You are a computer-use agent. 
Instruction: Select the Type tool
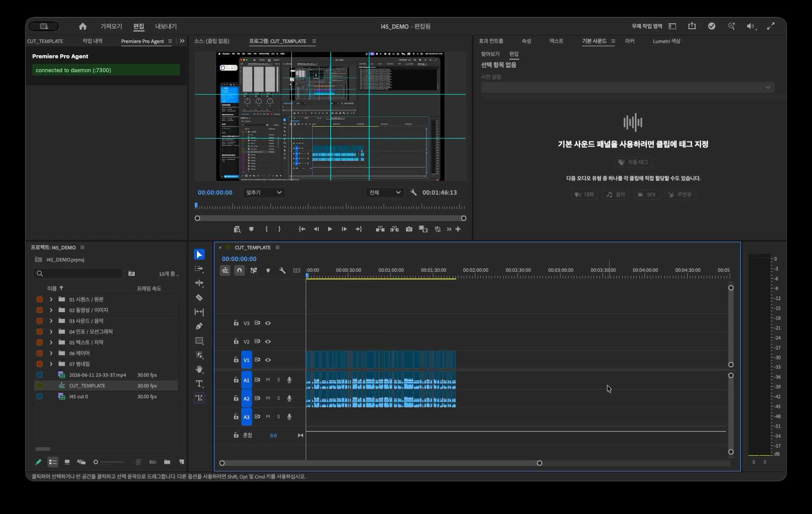pyautogui.click(x=199, y=384)
